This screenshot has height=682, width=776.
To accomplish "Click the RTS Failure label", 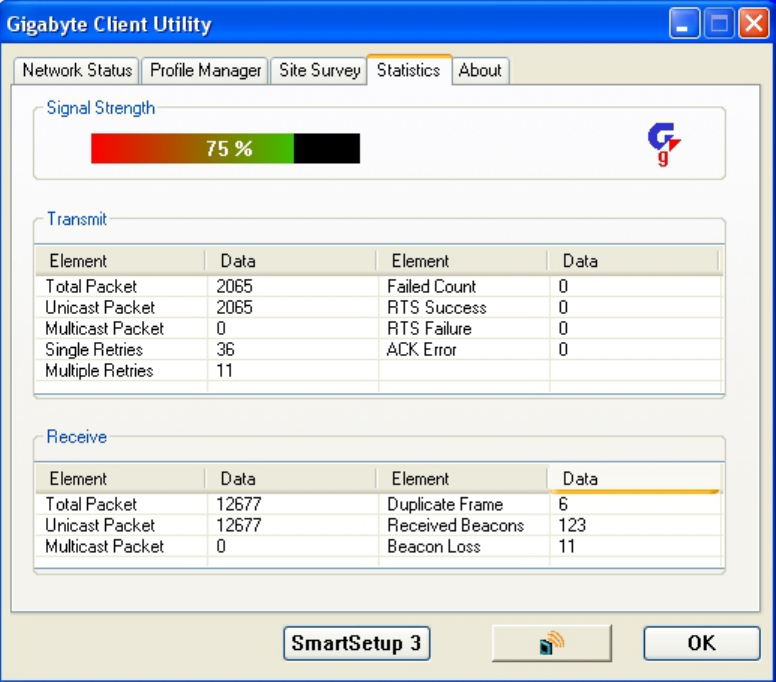I will [429, 329].
